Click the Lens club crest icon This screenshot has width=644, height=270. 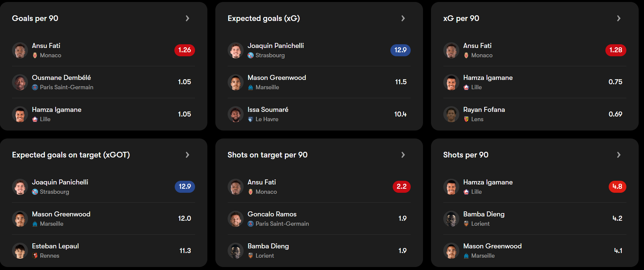point(466,119)
